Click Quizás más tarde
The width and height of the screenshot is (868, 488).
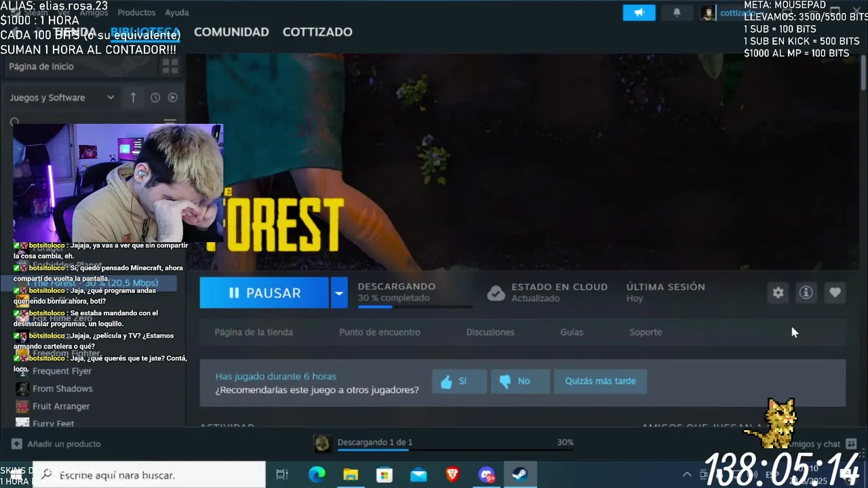(600, 382)
